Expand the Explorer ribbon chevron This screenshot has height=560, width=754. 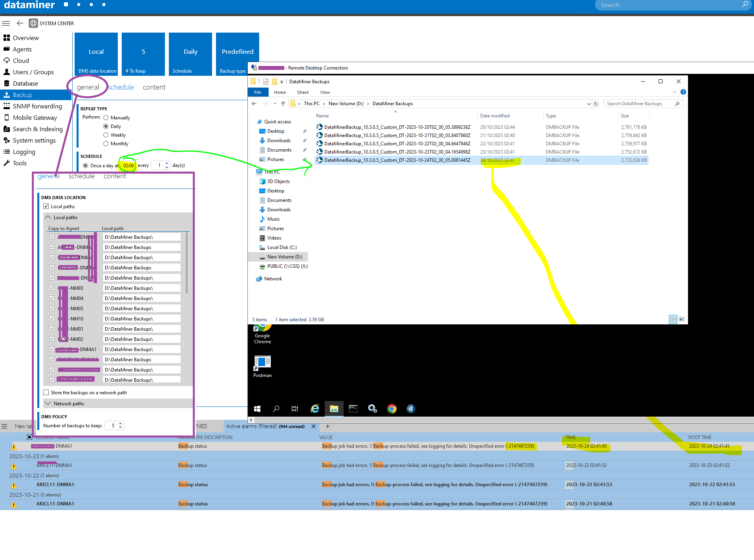[x=675, y=92]
